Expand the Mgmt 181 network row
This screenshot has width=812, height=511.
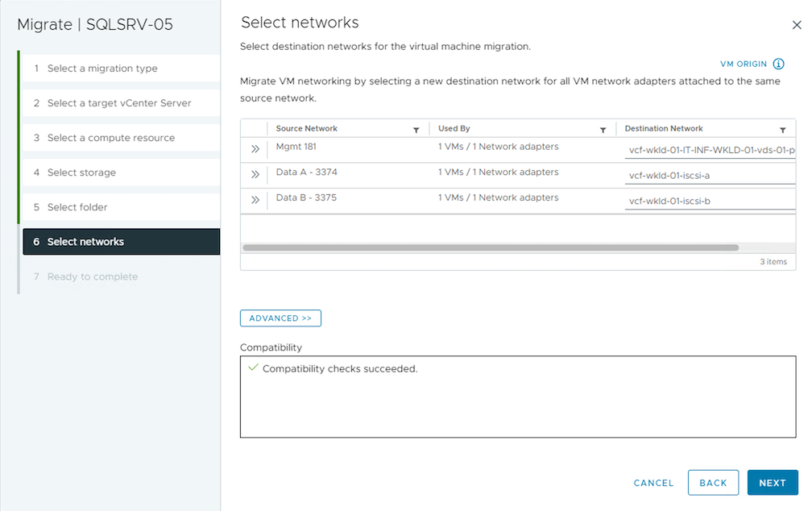click(255, 149)
